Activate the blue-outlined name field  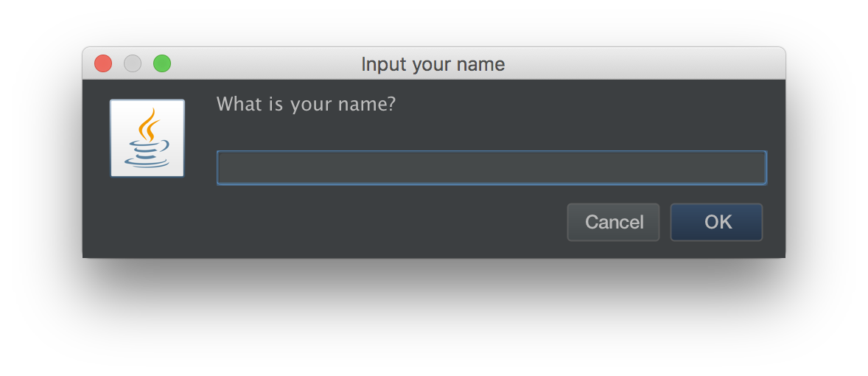(x=491, y=168)
